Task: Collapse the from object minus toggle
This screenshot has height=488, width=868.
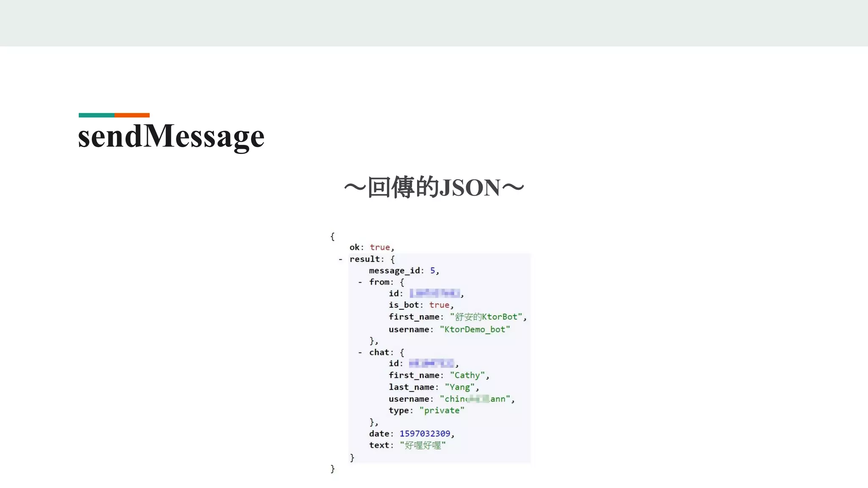Action: [x=360, y=282]
